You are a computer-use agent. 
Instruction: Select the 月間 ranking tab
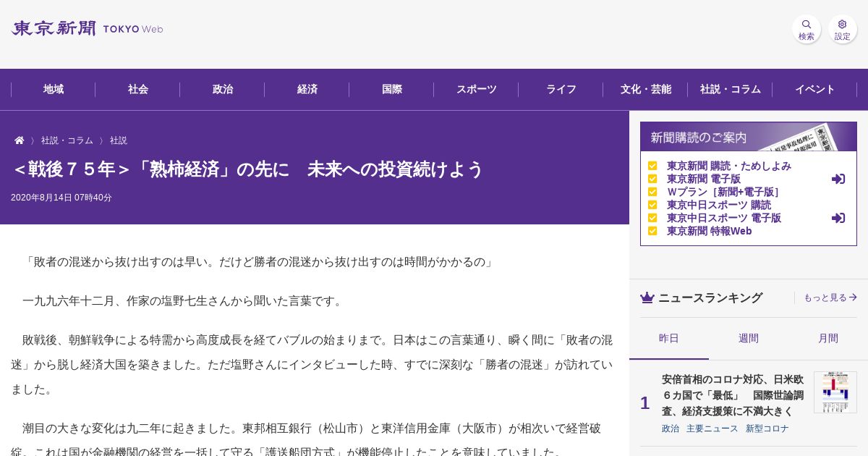click(828, 339)
